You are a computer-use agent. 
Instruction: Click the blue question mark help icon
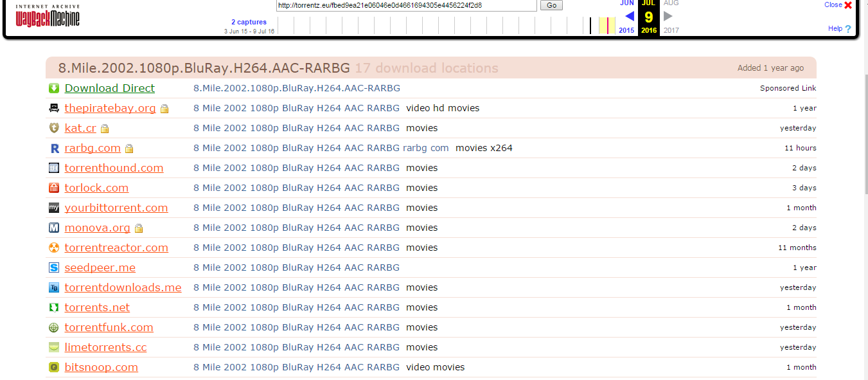point(848,29)
